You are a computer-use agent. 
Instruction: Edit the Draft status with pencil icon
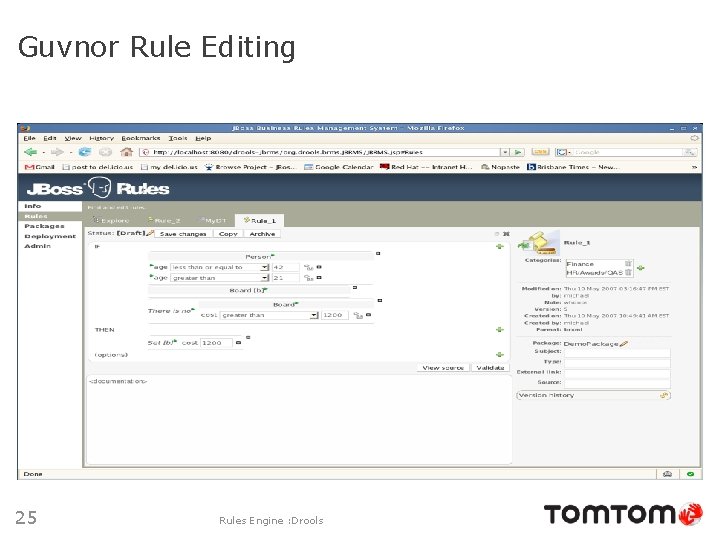point(150,233)
